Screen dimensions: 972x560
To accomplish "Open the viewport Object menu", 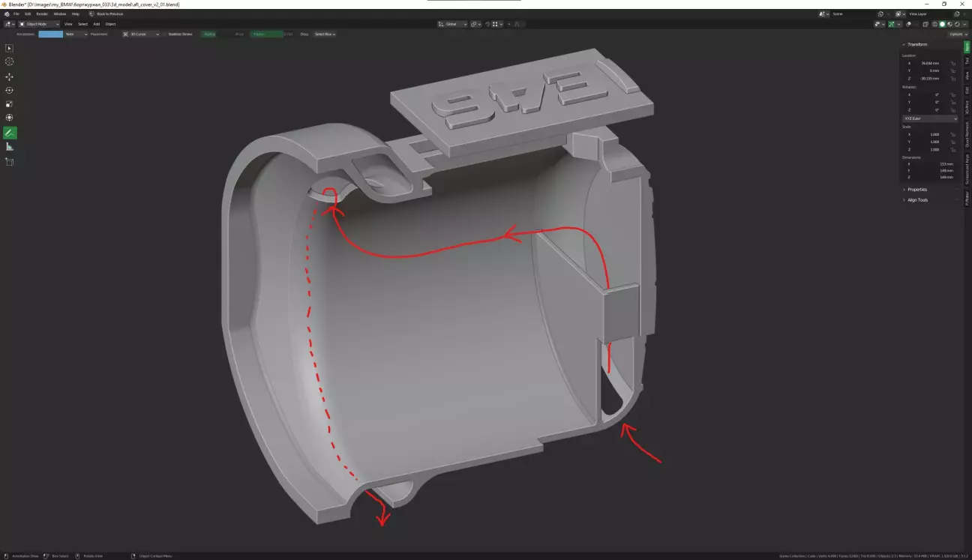I will pyautogui.click(x=110, y=24).
